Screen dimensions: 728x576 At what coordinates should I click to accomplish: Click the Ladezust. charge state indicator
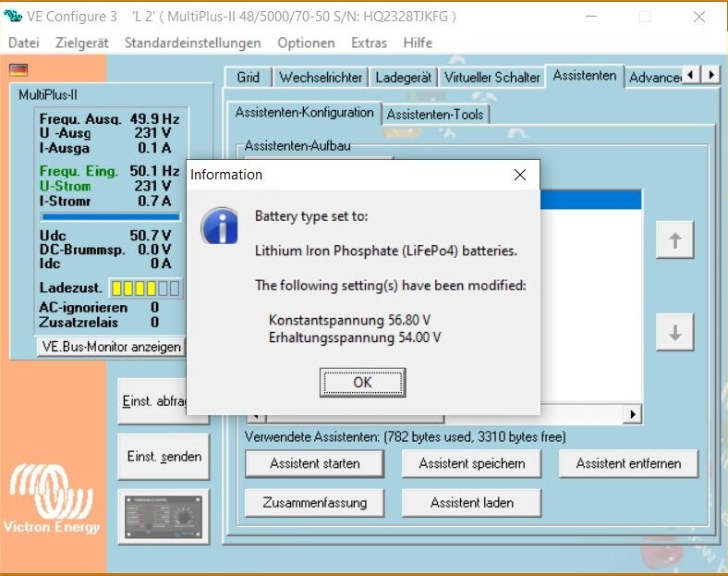(x=146, y=288)
